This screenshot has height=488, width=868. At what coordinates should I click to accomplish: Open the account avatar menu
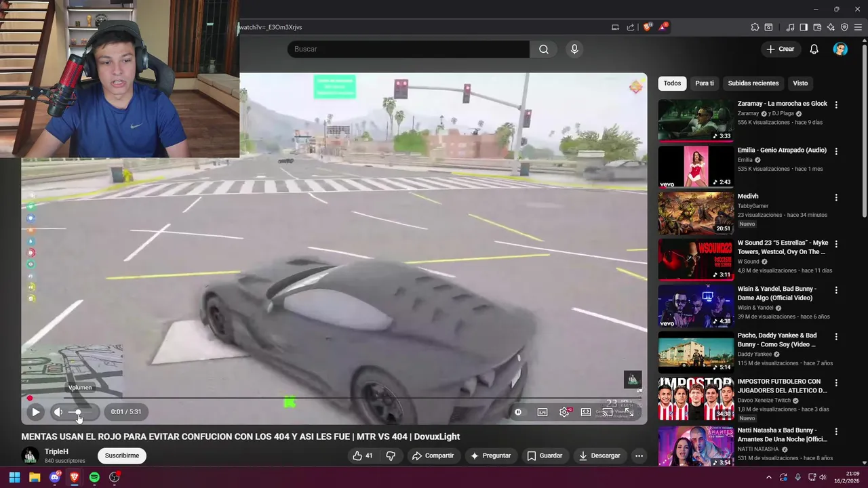[840, 49]
